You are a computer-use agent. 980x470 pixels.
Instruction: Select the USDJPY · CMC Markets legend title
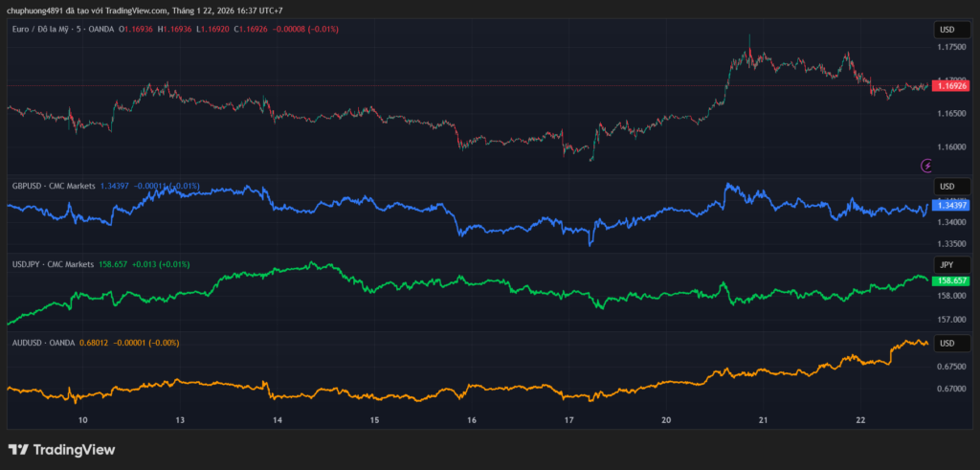pos(52,264)
